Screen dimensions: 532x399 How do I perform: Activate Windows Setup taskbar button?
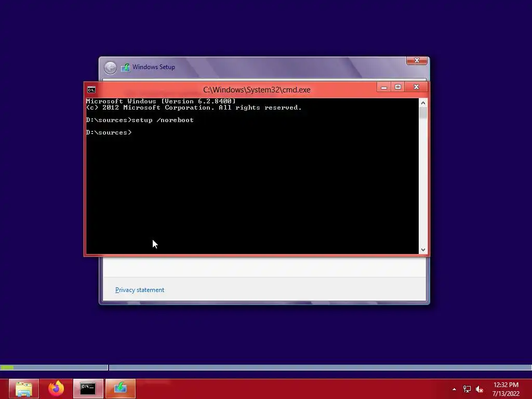point(121,389)
